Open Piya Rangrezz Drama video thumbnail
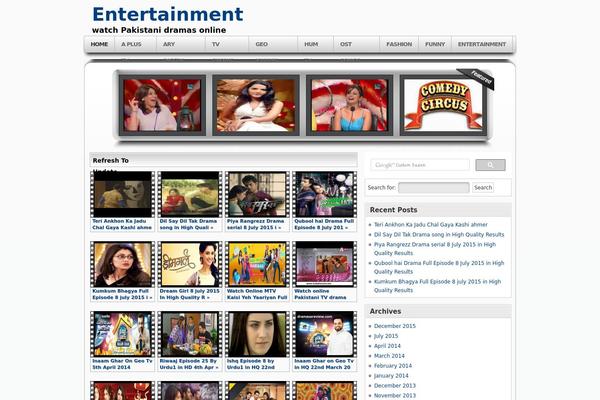 pos(257,194)
